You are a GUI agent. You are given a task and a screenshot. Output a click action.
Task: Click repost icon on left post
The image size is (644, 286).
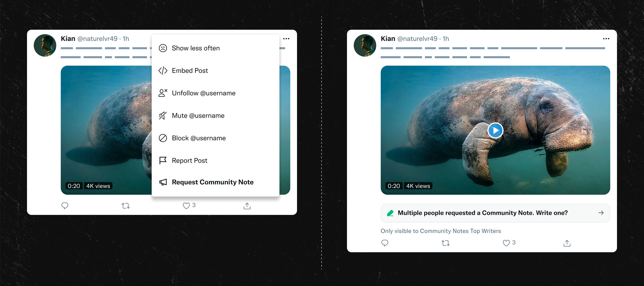tap(126, 206)
